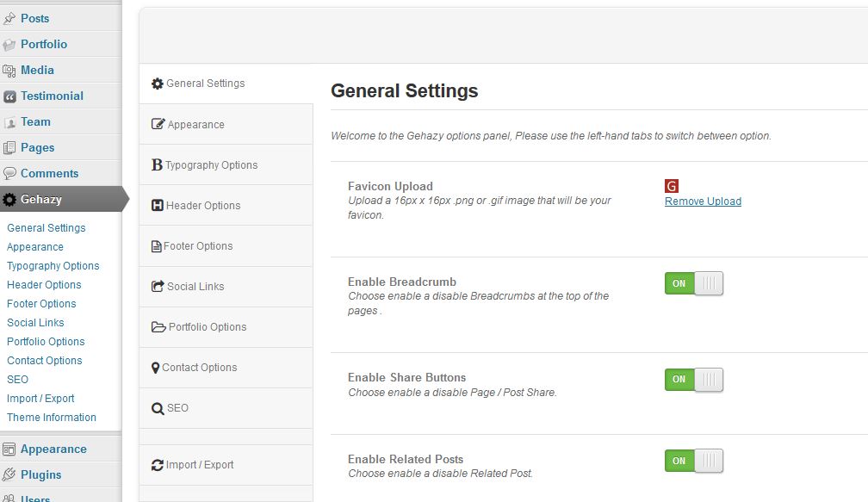Viewport: 868px width, 502px height.
Task: Switch to the Footer Options tab
Action: pyautogui.click(x=197, y=246)
